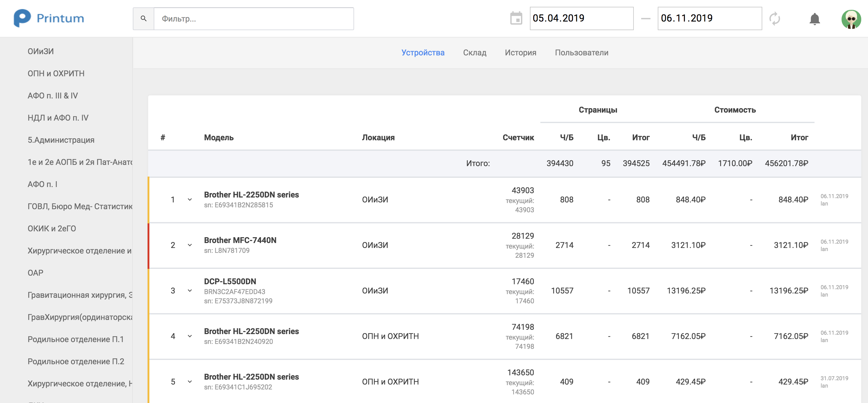The height and width of the screenshot is (403, 868).
Task: Click the Printum logo
Action: 49,18
